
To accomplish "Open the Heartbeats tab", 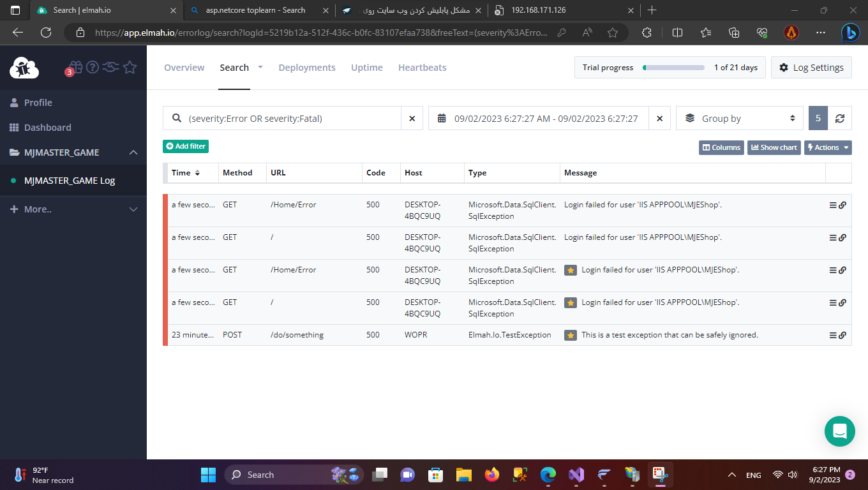I will pyautogui.click(x=423, y=68).
